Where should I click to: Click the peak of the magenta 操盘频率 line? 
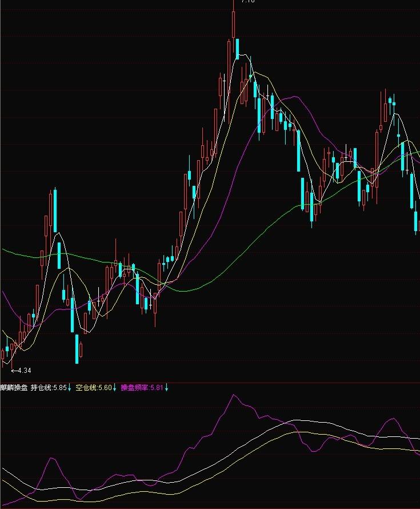(x=234, y=395)
